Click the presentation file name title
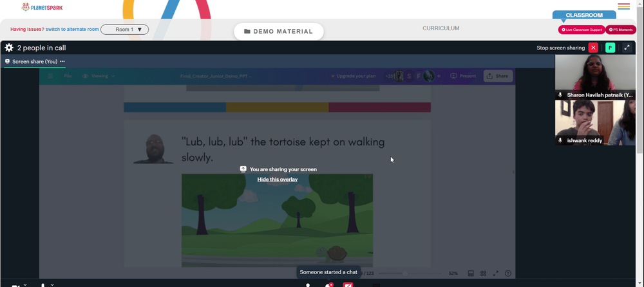The height and width of the screenshot is (287, 644). click(x=216, y=76)
